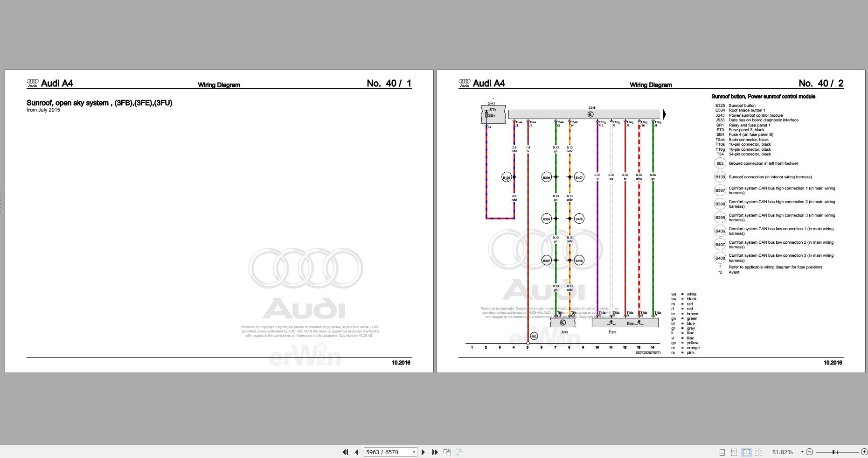
Task: Click 'No. 40 / 1' page label
Action: click(389, 84)
